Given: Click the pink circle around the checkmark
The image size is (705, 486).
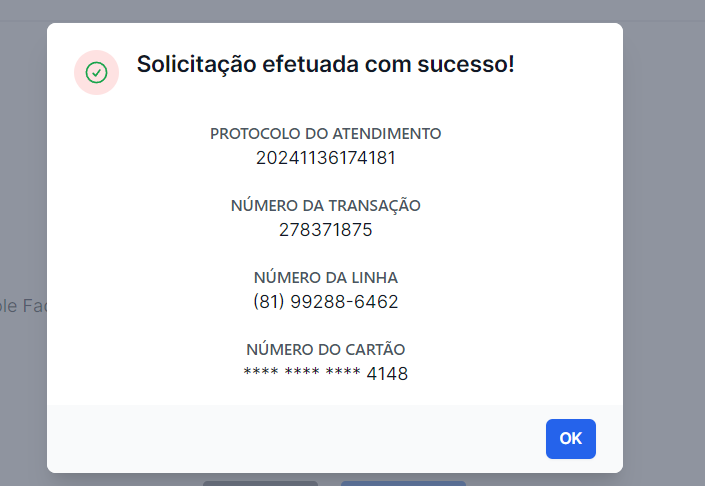Looking at the screenshot, I should point(96,72).
